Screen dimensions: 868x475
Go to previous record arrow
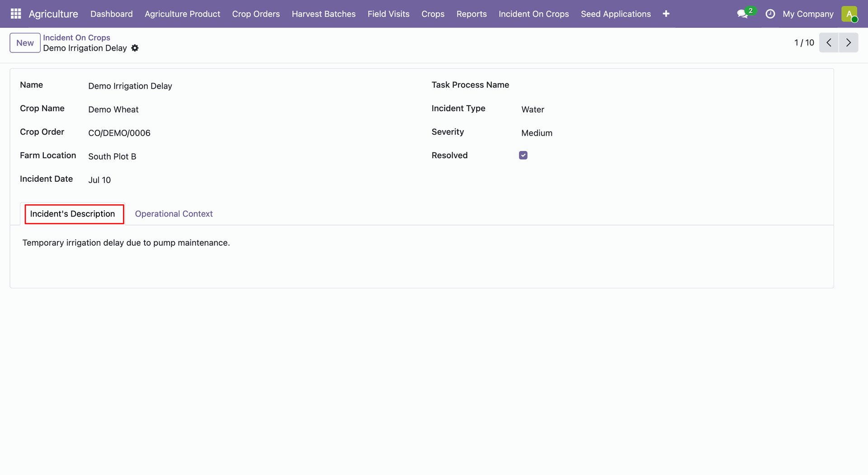829,42
